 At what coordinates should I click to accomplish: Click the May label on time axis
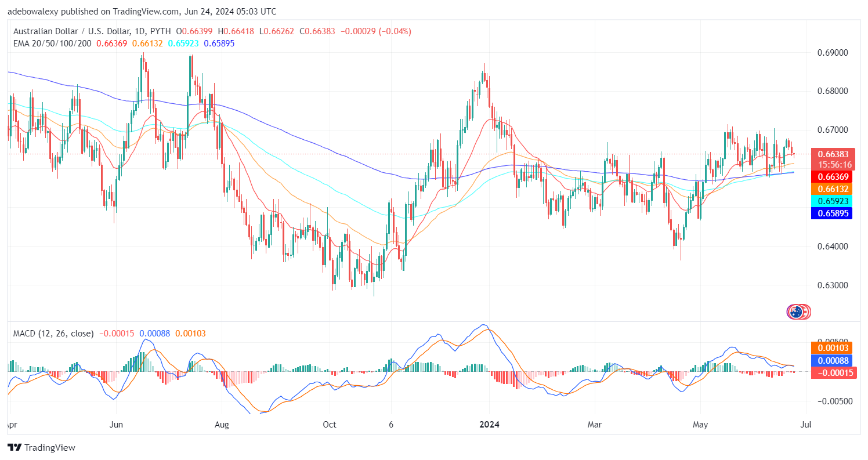[701, 425]
